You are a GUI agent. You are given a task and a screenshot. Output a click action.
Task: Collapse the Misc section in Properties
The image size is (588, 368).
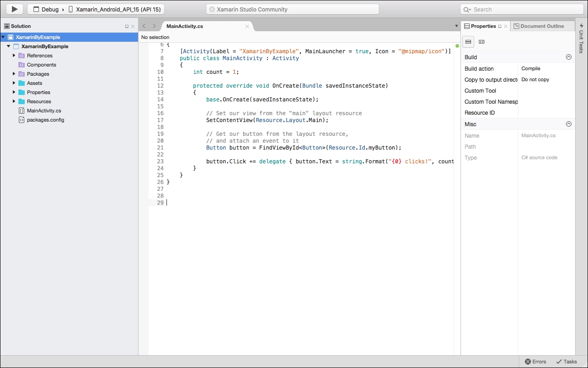(569, 123)
